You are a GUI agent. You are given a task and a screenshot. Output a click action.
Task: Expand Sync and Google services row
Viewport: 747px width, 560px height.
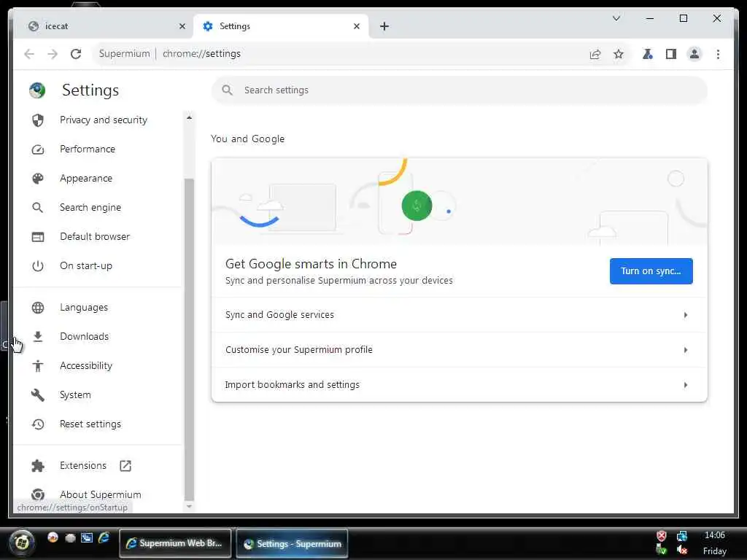(x=460, y=315)
